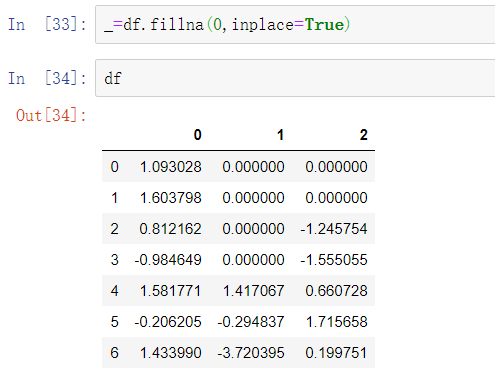Select cell value -3.720395
Screen dimensions: 495x375
click(x=251, y=353)
